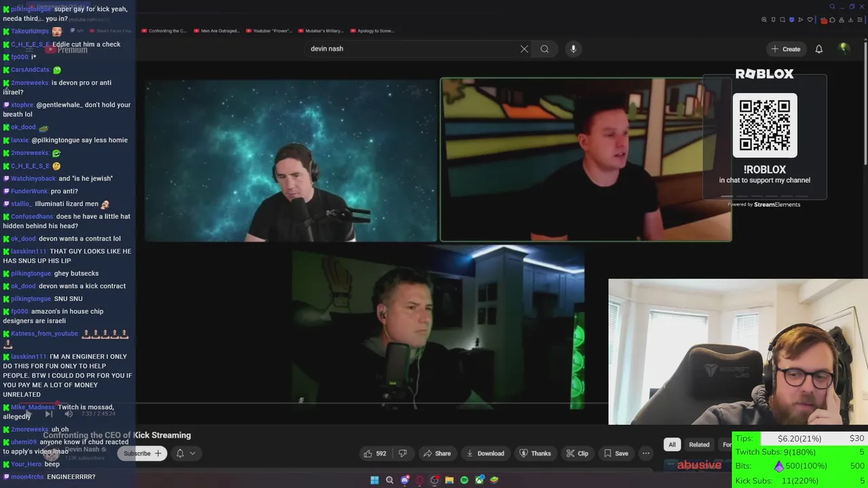Open the 'Youtuber "Proves"...' bookmark

(269, 30)
